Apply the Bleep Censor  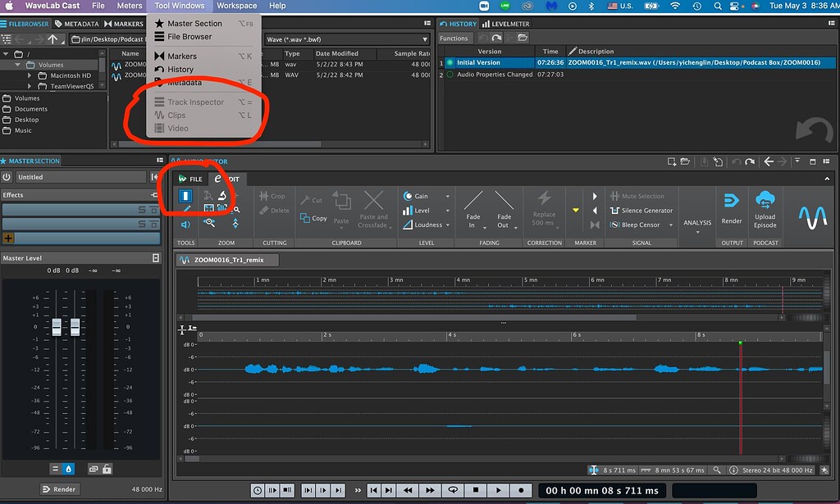[639, 225]
